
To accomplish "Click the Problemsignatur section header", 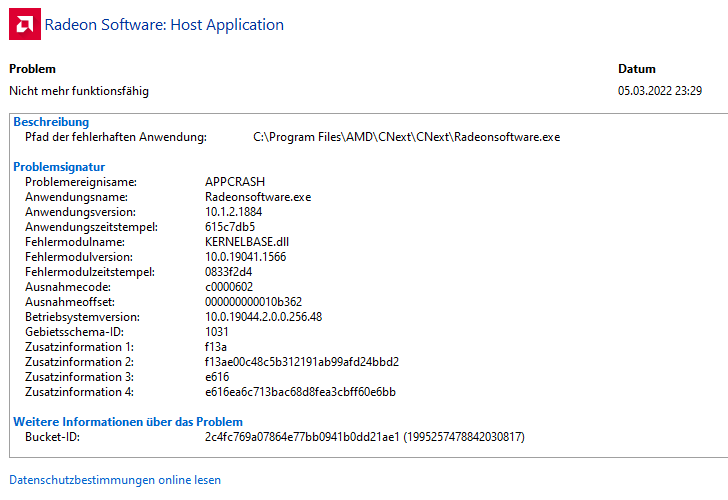I will [x=59, y=167].
